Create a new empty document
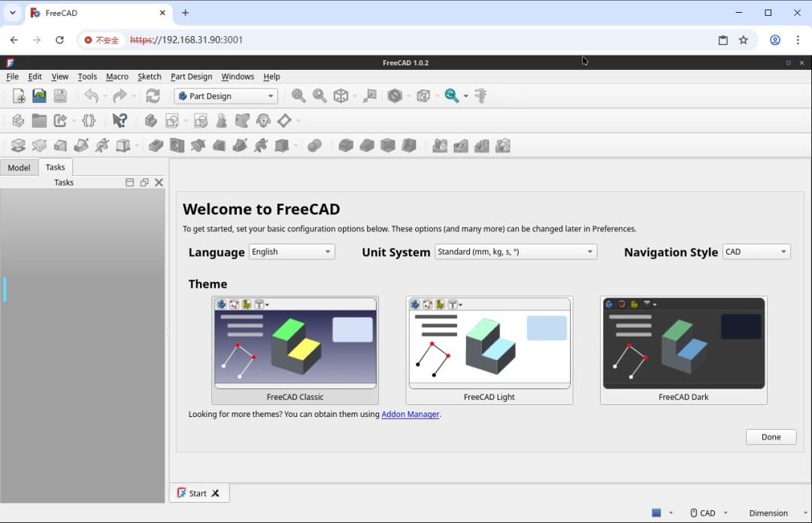The image size is (812, 523). pyautogui.click(x=17, y=95)
